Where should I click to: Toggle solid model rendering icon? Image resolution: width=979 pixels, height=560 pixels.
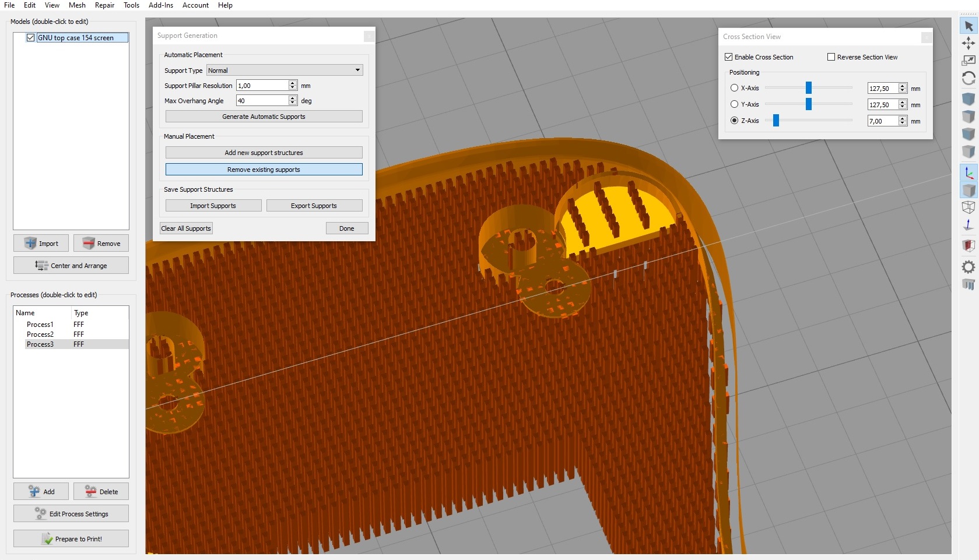coord(969,190)
